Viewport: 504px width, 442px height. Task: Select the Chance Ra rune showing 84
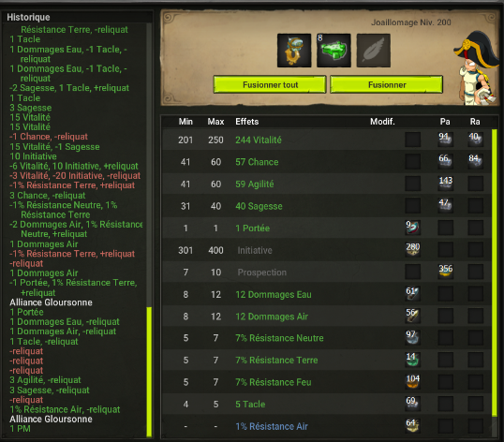point(475,161)
